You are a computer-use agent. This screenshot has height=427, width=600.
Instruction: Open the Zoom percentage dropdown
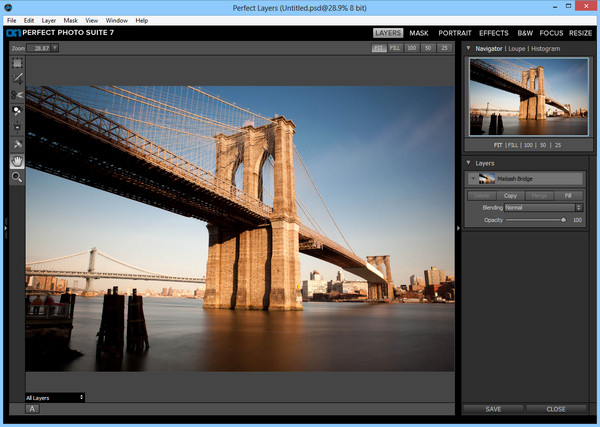[54, 47]
